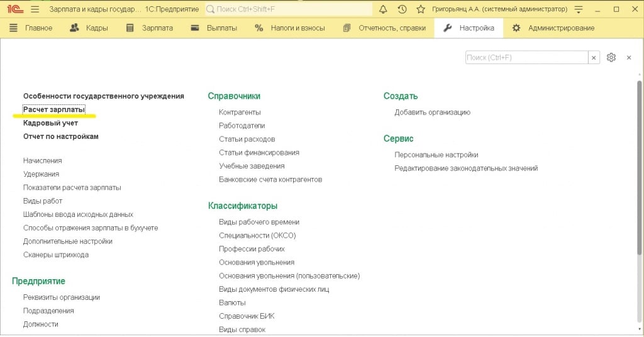Open Виды рабочего времени classifier

point(259,222)
